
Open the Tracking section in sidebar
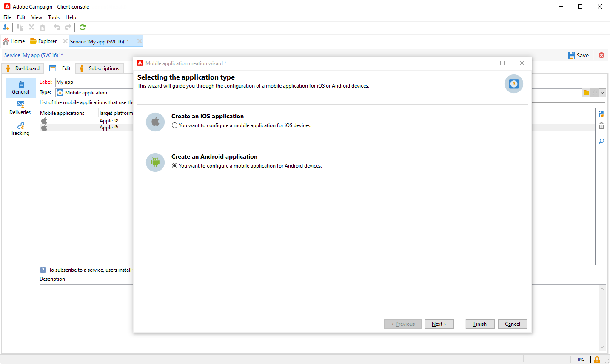coord(20,129)
